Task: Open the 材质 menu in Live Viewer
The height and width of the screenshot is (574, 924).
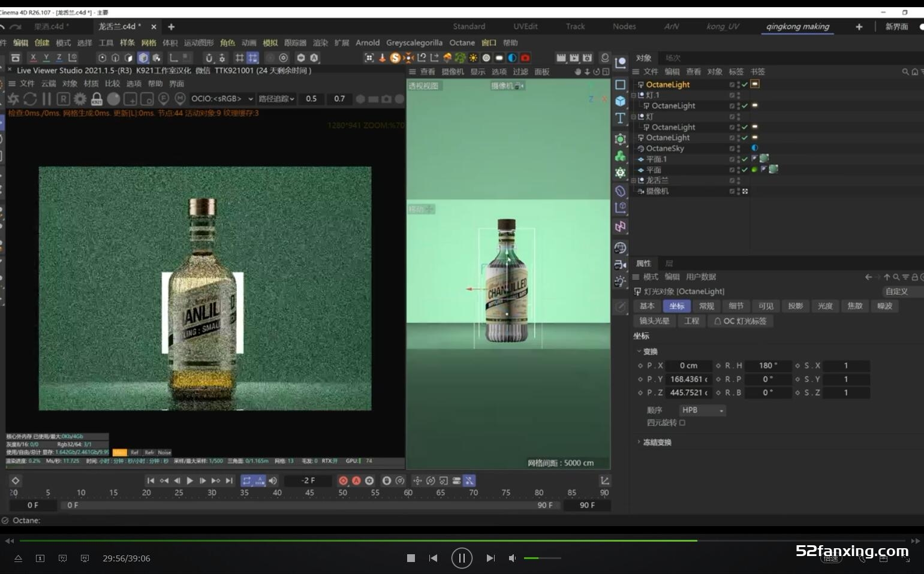Action: [x=91, y=83]
